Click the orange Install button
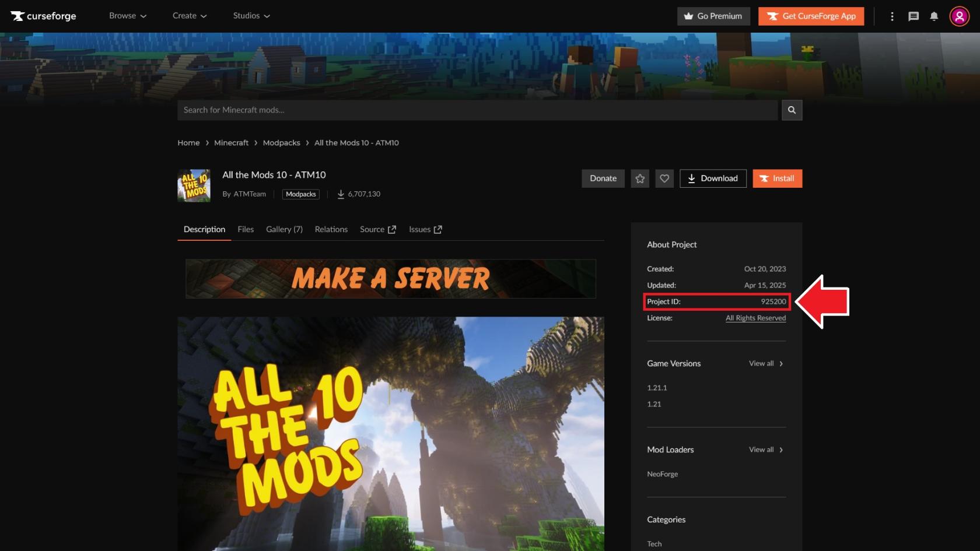 778,178
